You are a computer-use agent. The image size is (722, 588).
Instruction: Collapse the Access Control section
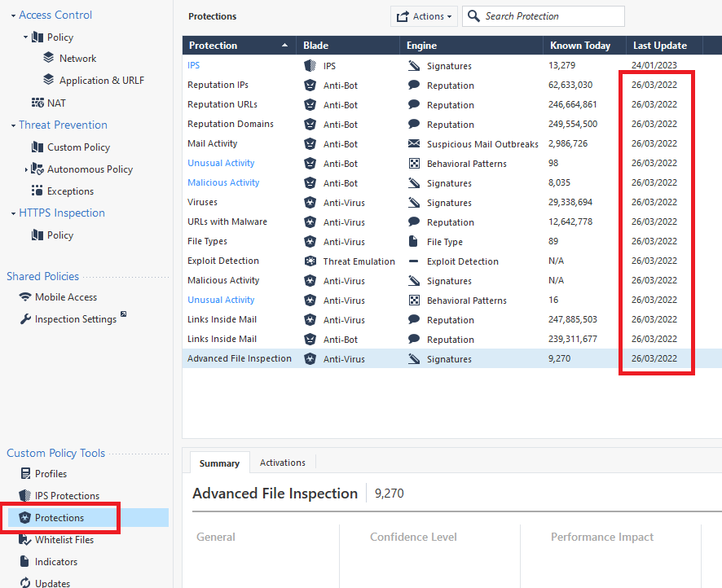[x=13, y=15]
